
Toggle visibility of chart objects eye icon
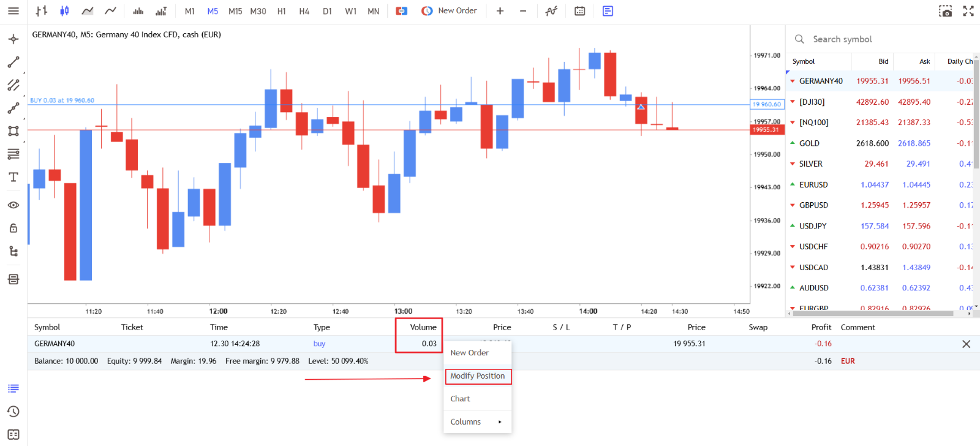(13, 205)
